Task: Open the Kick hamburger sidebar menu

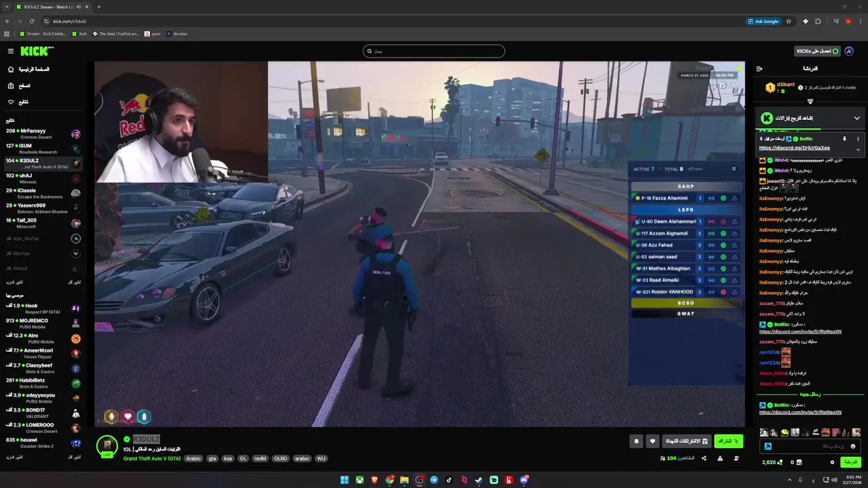Action: 11,52
